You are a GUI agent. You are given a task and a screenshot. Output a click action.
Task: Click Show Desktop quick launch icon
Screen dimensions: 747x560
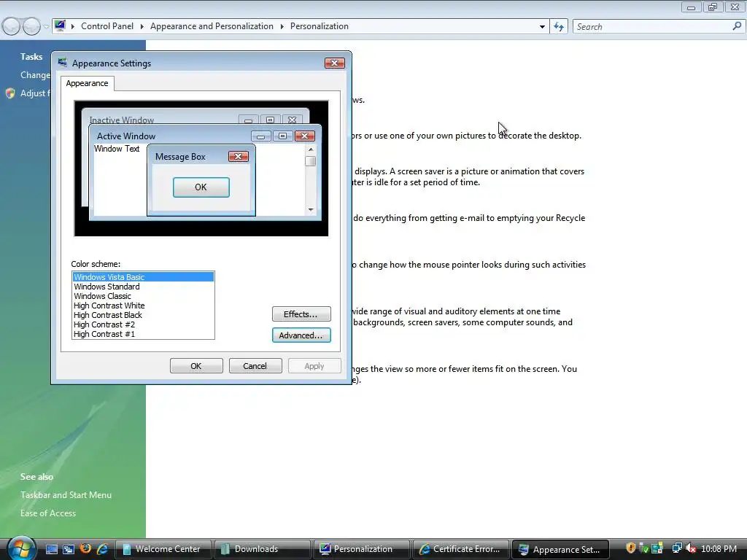pos(52,549)
